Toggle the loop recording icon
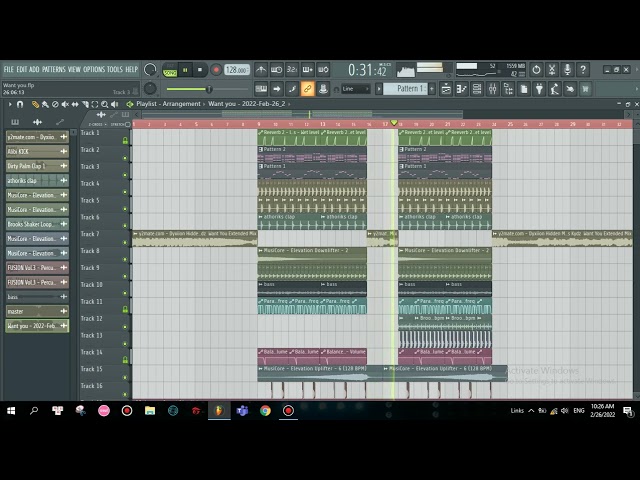The width and height of the screenshot is (640, 480). point(323,70)
